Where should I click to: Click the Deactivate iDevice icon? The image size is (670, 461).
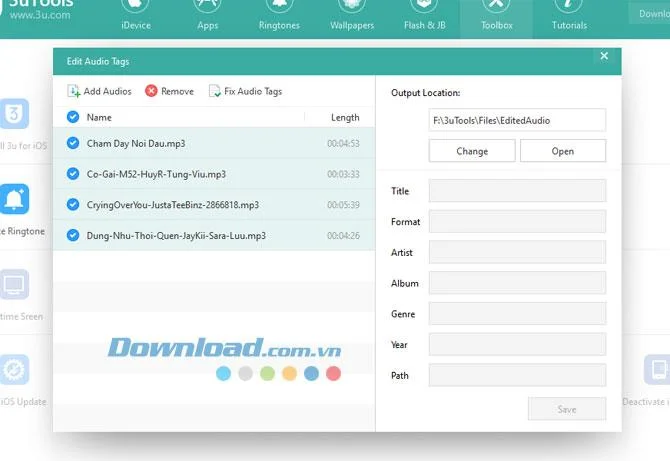click(657, 370)
